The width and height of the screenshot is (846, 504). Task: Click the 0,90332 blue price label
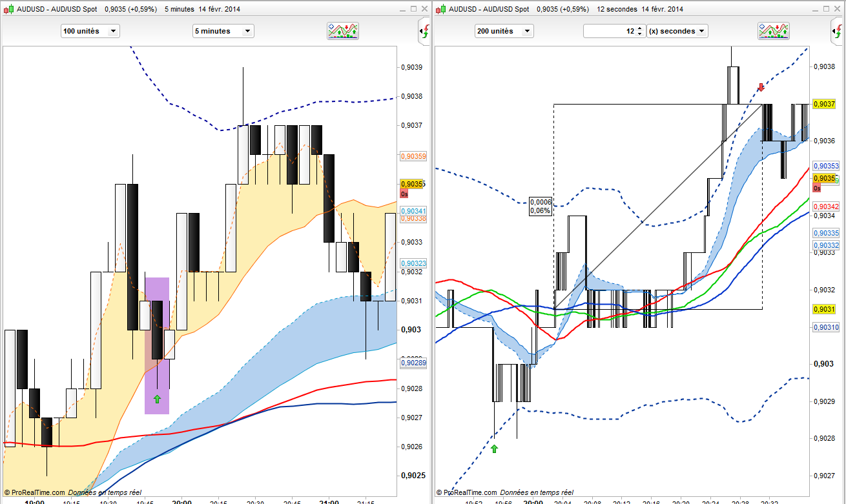[826, 245]
